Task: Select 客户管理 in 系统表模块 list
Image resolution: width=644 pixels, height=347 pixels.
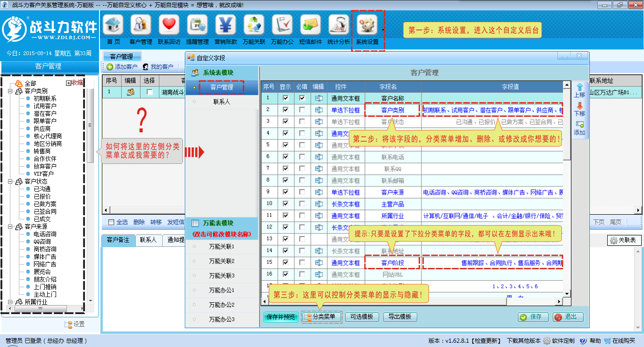Action: 222,87
